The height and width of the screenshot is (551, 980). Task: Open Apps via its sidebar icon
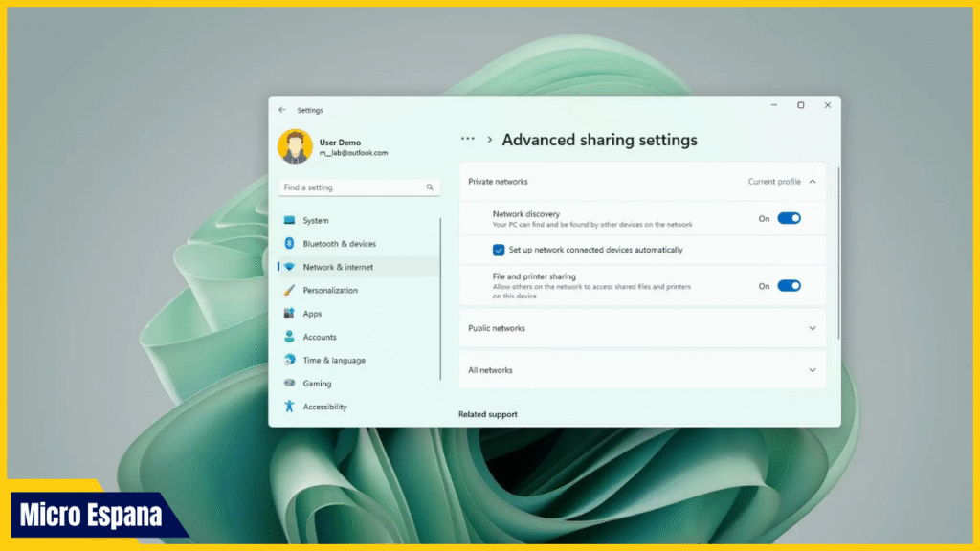[289, 314]
